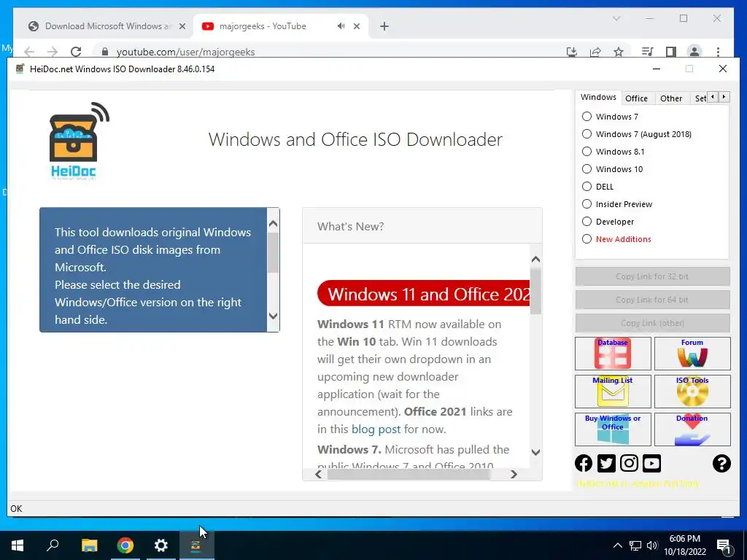The image size is (747, 560).
Task: Open Chrome profile avatar icon
Action: pos(694,52)
